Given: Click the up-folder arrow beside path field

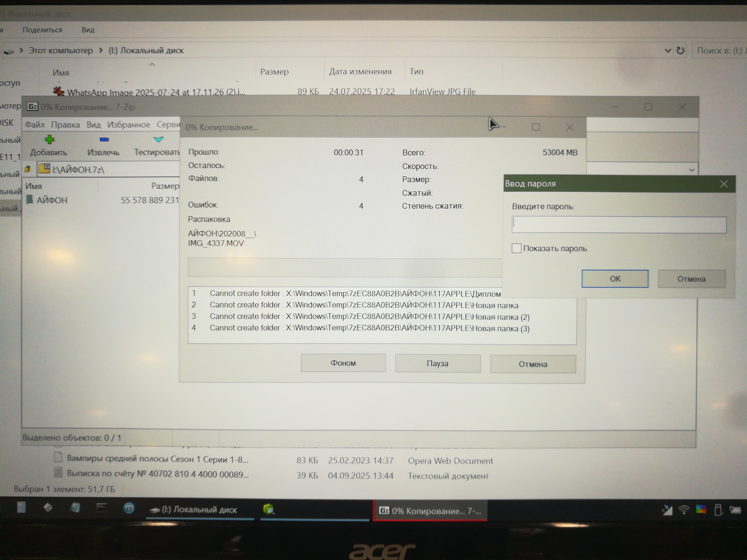Looking at the screenshot, I should (28, 169).
